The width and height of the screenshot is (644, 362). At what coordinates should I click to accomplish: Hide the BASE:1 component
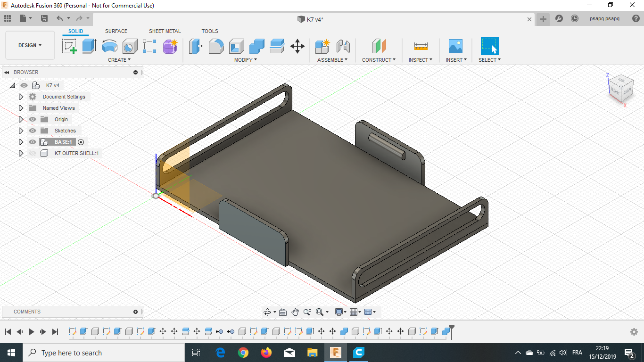(33, 142)
